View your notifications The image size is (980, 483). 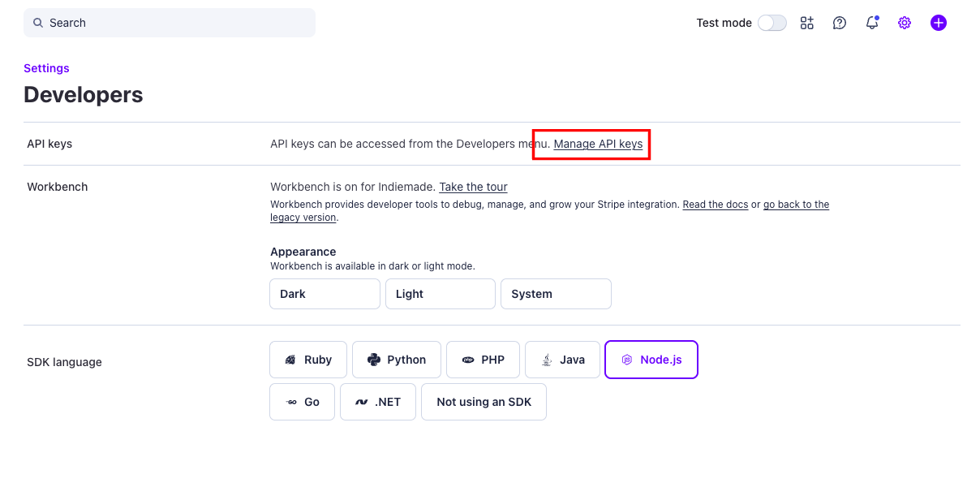(x=871, y=23)
